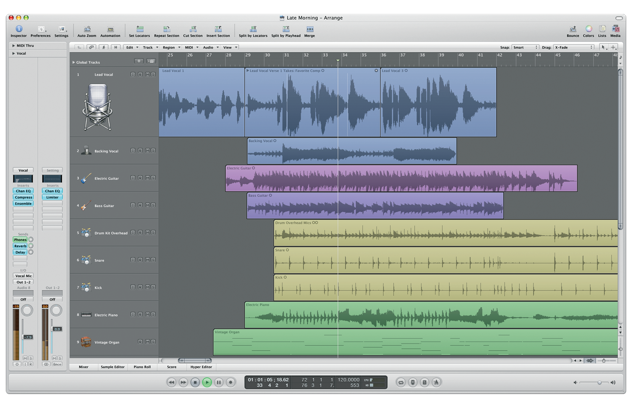
Task: Click the Compressor insert slot
Action: (x=23, y=197)
